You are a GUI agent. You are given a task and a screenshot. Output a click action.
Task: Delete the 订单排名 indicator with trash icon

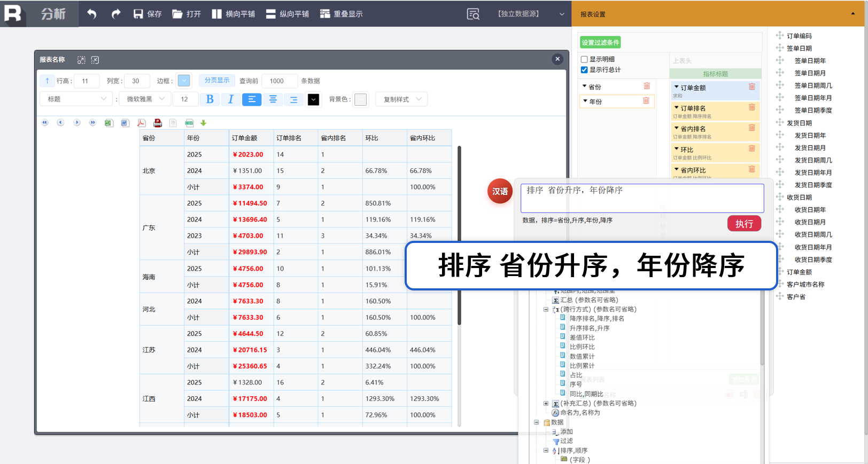click(x=751, y=107)
